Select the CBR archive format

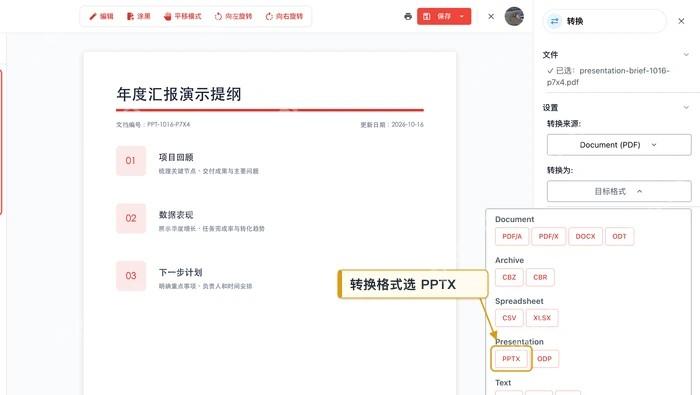pos(540,277)
